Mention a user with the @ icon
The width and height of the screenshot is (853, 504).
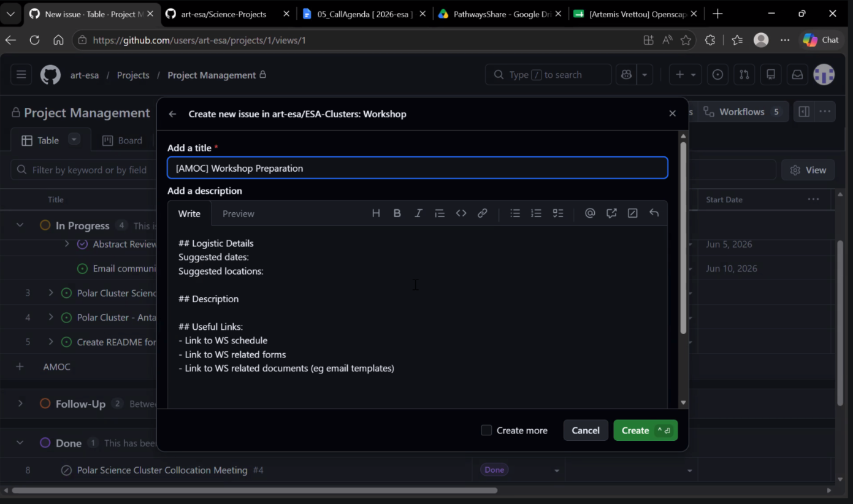click(590, 213)
